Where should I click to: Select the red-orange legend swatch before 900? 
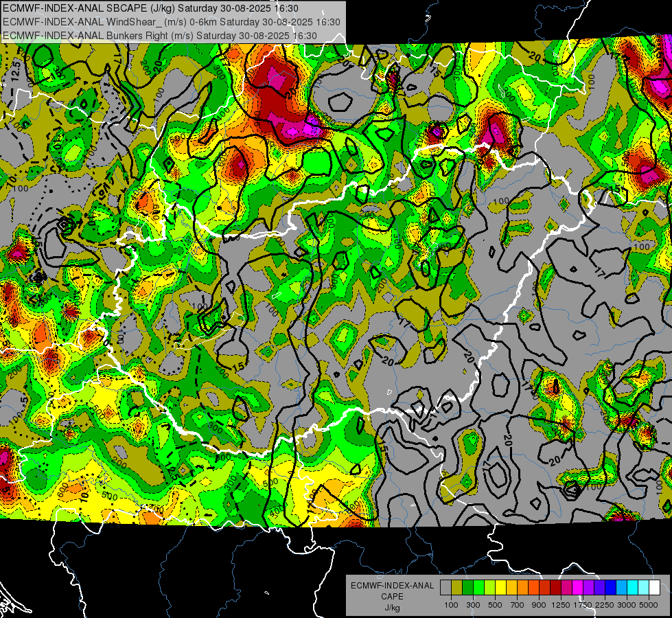pos(533,588)
